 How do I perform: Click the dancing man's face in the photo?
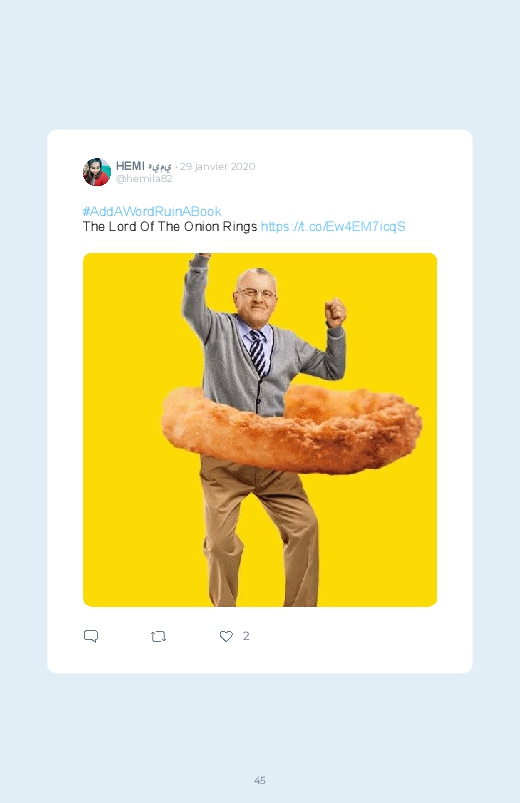256,293
